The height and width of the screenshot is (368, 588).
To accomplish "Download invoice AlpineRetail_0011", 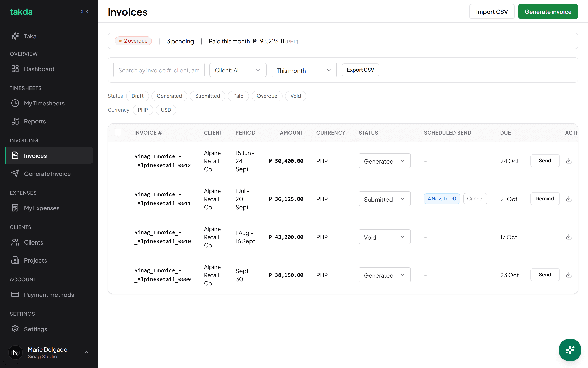I will pos(569,199).
